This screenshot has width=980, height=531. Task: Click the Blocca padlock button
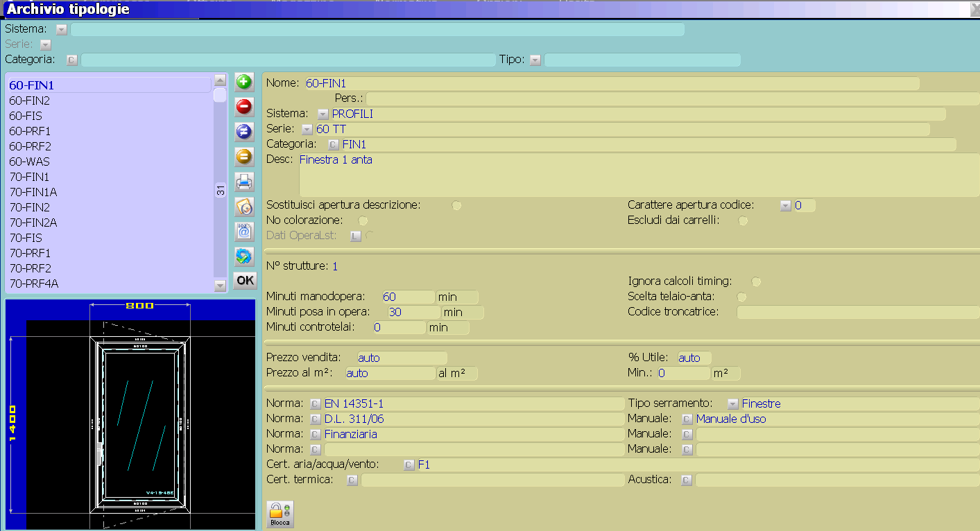click(280, 514)
